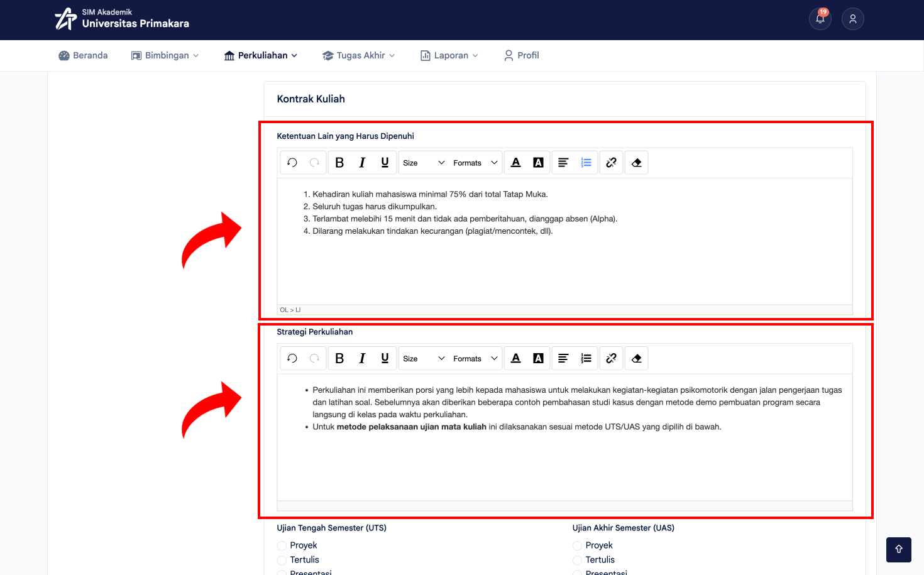Open the user account avatar icon
This screenshot has width=924, height=575.
pos(853,19)
